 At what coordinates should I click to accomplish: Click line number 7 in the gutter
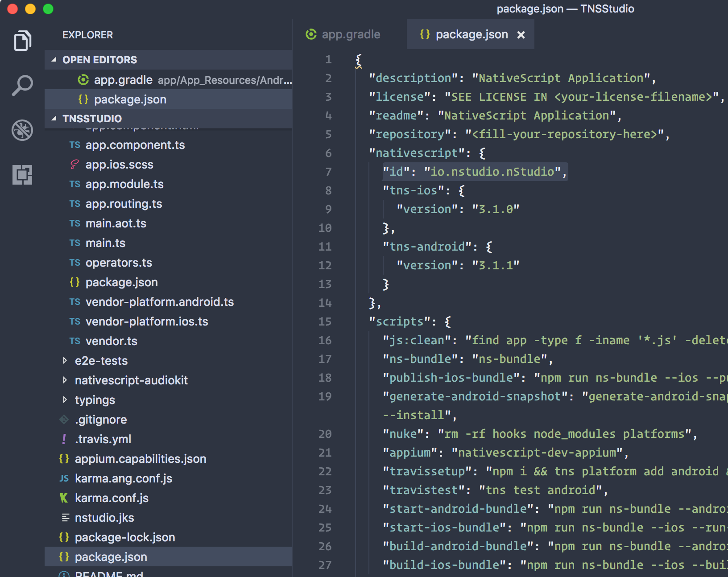pyautogui.click(x=328, y=172)
